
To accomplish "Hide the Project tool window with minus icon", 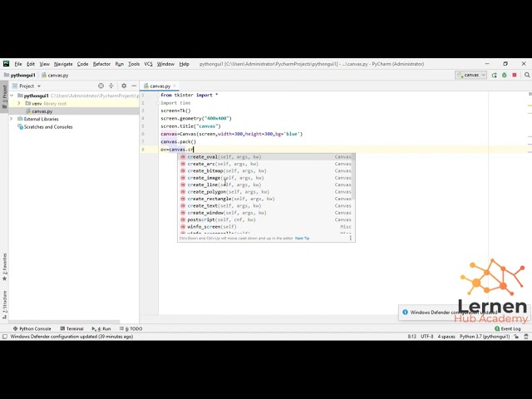I will coord(134,86).
